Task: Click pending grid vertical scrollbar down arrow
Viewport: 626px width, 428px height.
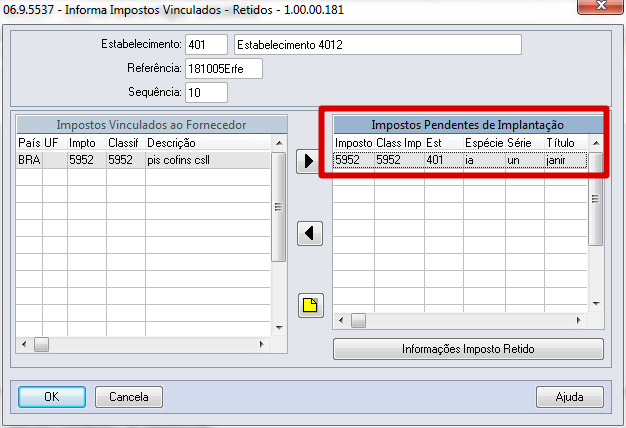Action: [x=596, y=304]
